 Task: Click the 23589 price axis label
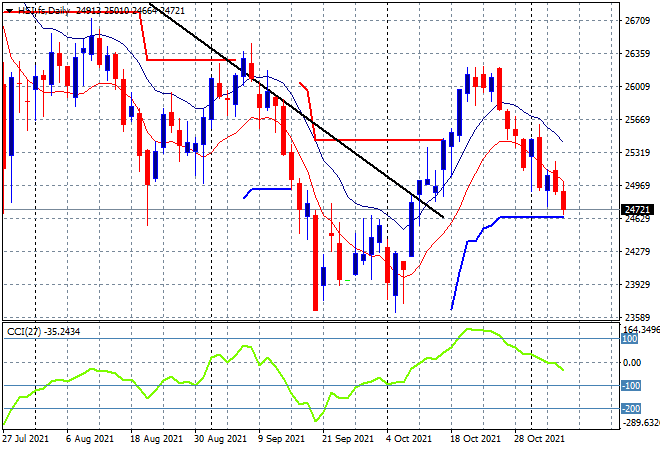(x=637, y=317)
